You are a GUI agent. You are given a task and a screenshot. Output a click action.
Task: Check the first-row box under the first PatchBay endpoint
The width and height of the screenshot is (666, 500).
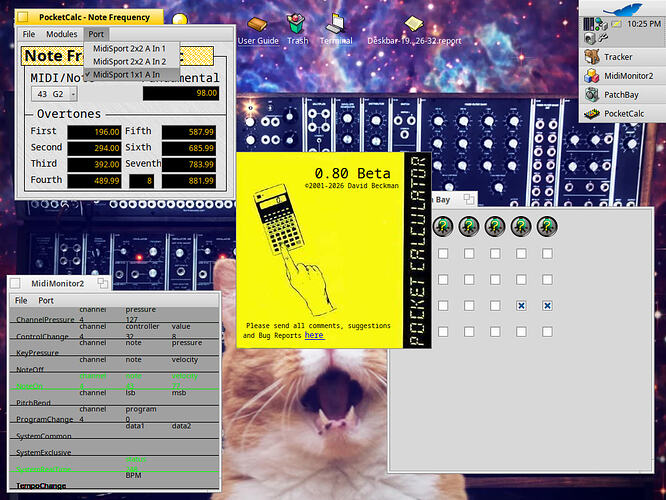point(443,254)
